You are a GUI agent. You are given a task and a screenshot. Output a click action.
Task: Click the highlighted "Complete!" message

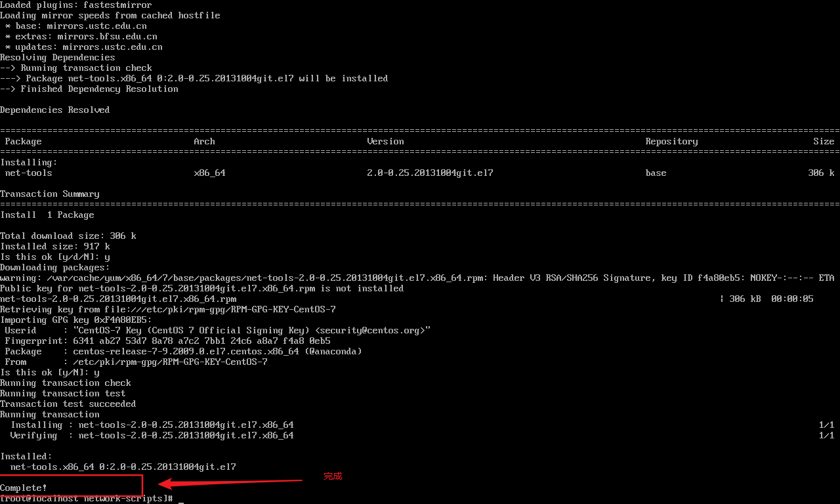24,488
